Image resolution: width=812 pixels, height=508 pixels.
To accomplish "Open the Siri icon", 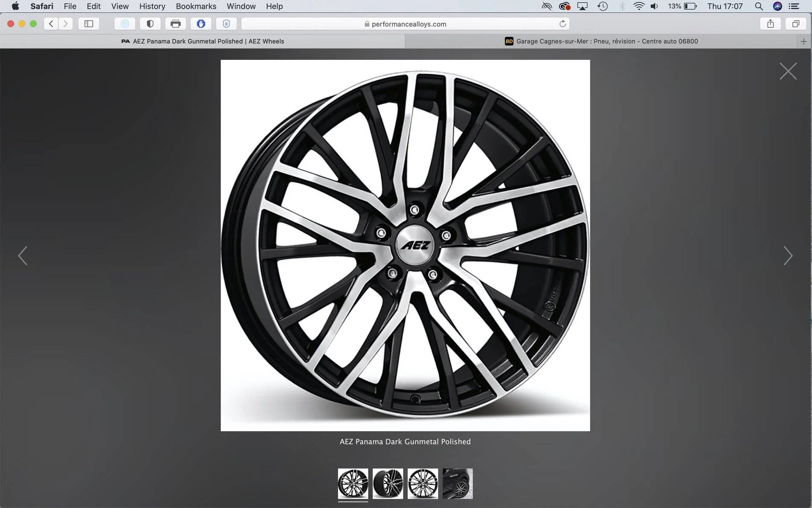I will 777,6.
